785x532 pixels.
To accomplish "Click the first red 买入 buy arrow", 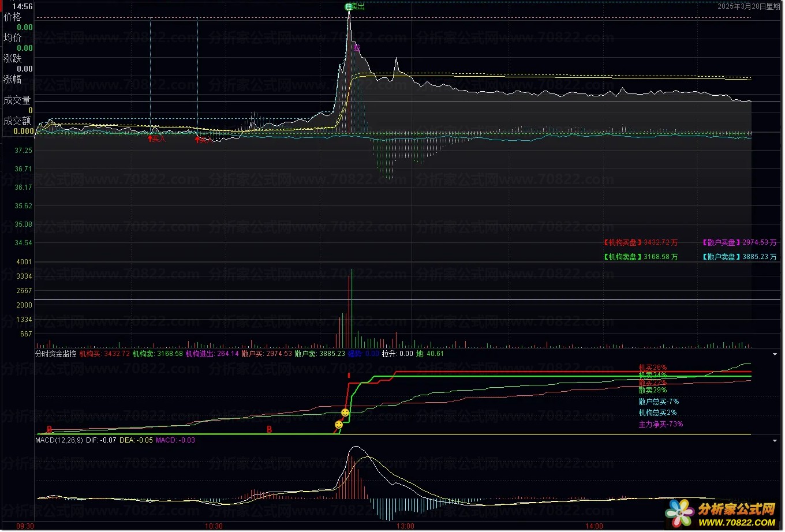I will click(x=151, y=138).
